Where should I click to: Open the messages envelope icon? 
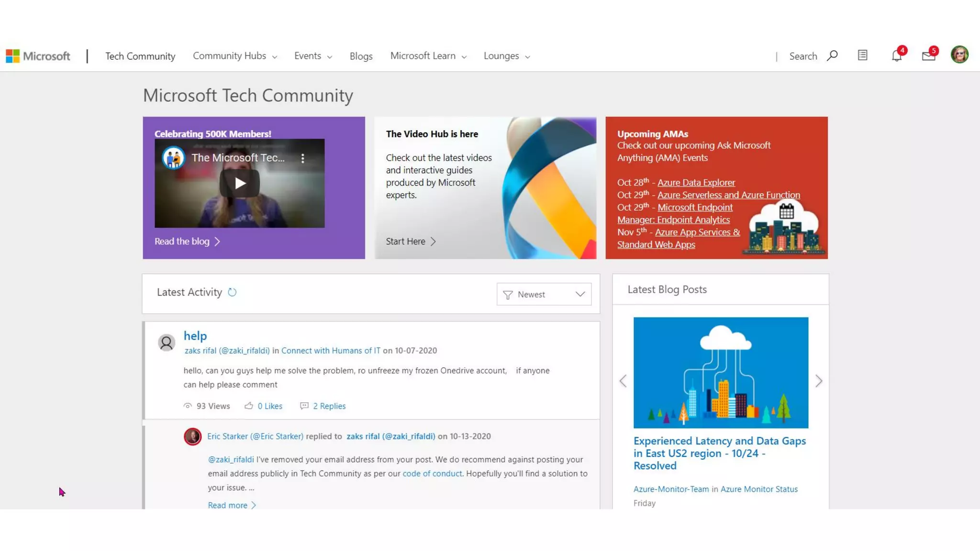[928, 56]
